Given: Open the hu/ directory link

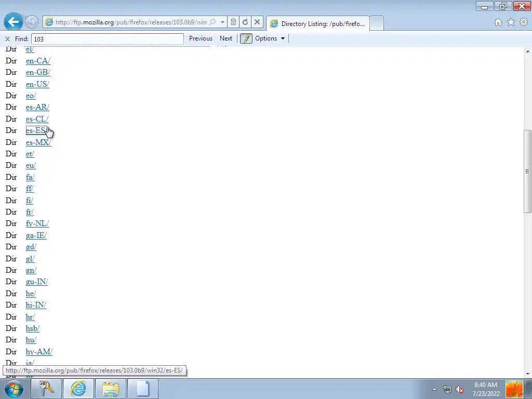Looking at the screenshot, I should [31, 340].
